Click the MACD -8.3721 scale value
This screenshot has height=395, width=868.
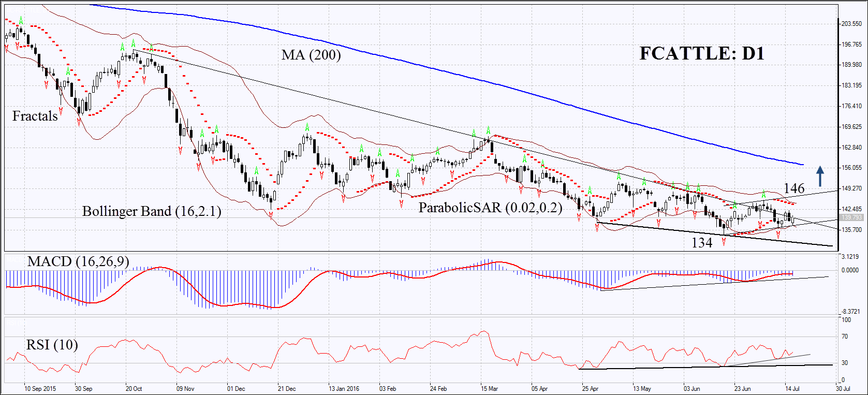850,312
